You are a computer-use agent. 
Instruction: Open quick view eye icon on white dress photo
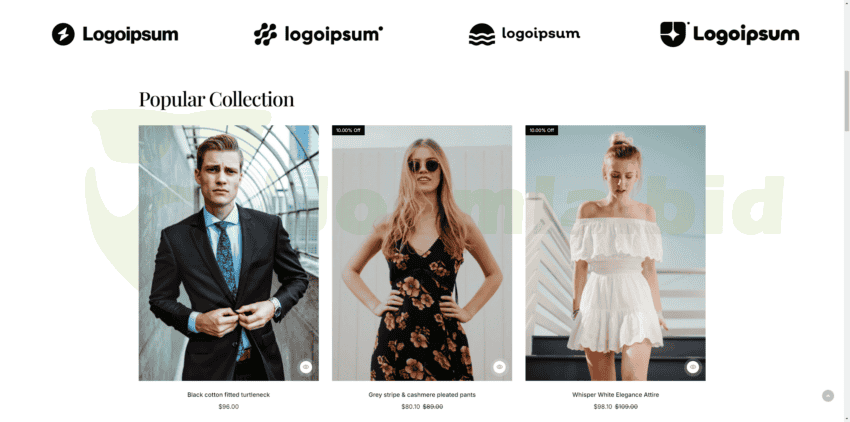pyautogui.click(x=692, y=367)
